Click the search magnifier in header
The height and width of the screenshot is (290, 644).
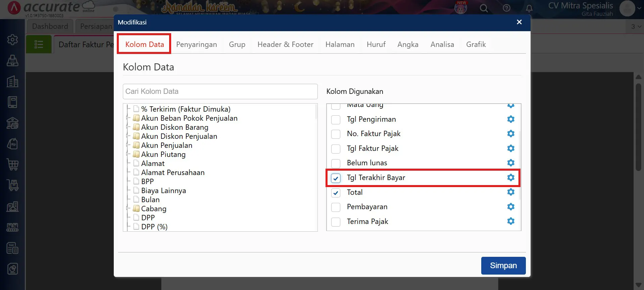pyautogui.click(x=484, y=8)
